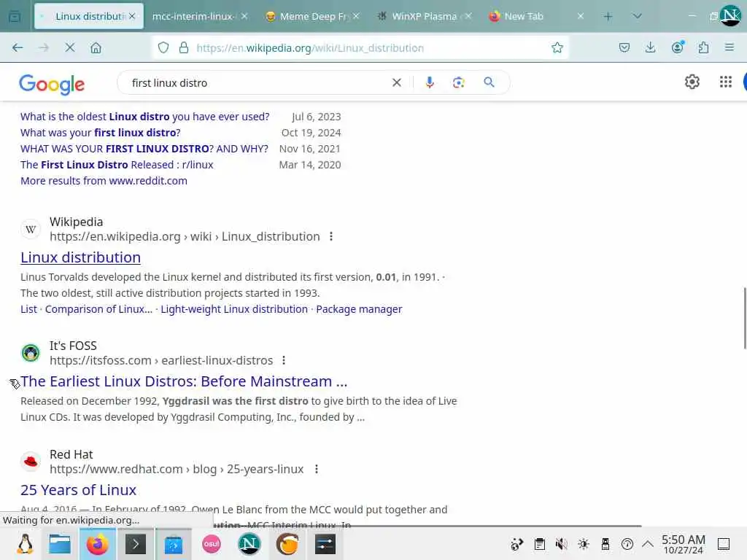Viewport: 747px width, 560px height.
Task: Open the Downloads panel
Action: [650, 47]
